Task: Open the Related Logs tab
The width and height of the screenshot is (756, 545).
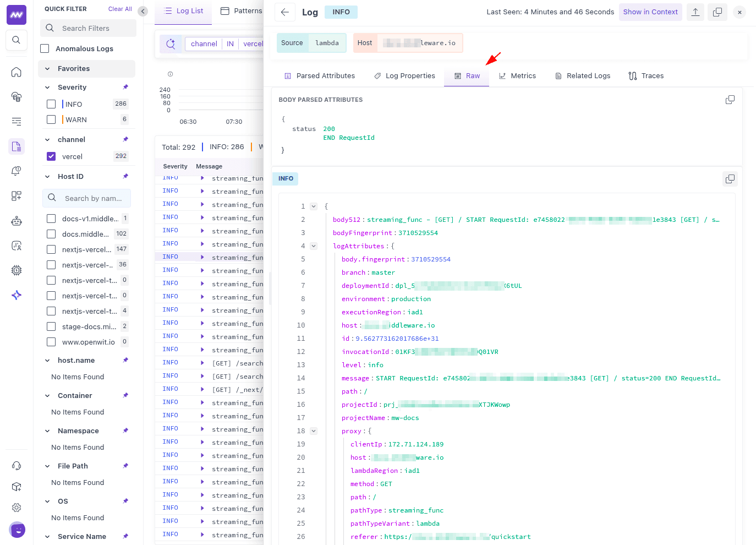Action: coord(582,76)
